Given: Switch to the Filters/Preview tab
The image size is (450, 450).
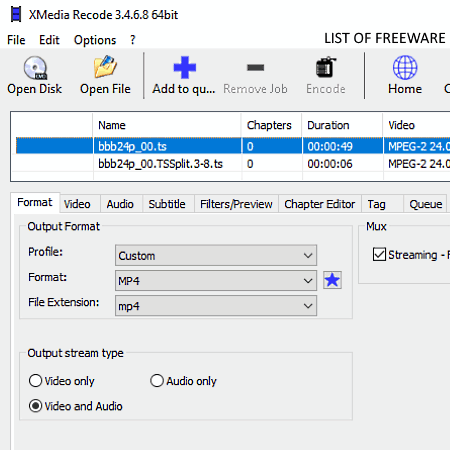Looking at the screenshot, I should point(236,204).
